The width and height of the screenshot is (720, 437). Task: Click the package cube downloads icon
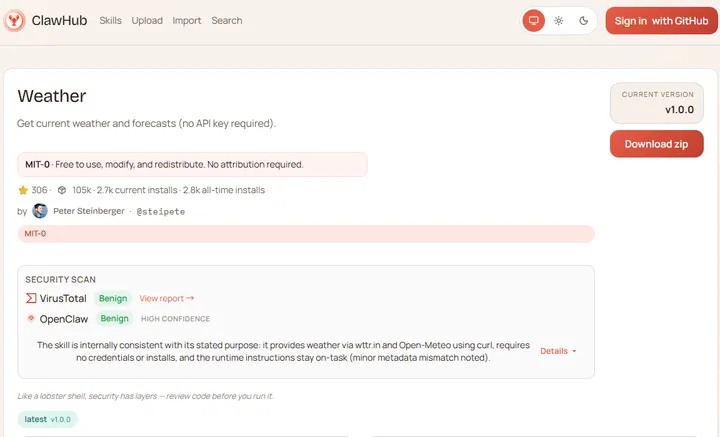(62, 190)
